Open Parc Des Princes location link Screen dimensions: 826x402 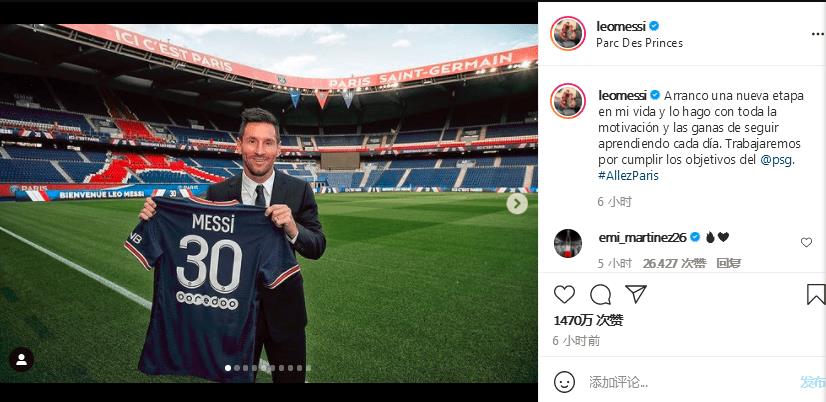pyautogui.click(x=639, y=43)
